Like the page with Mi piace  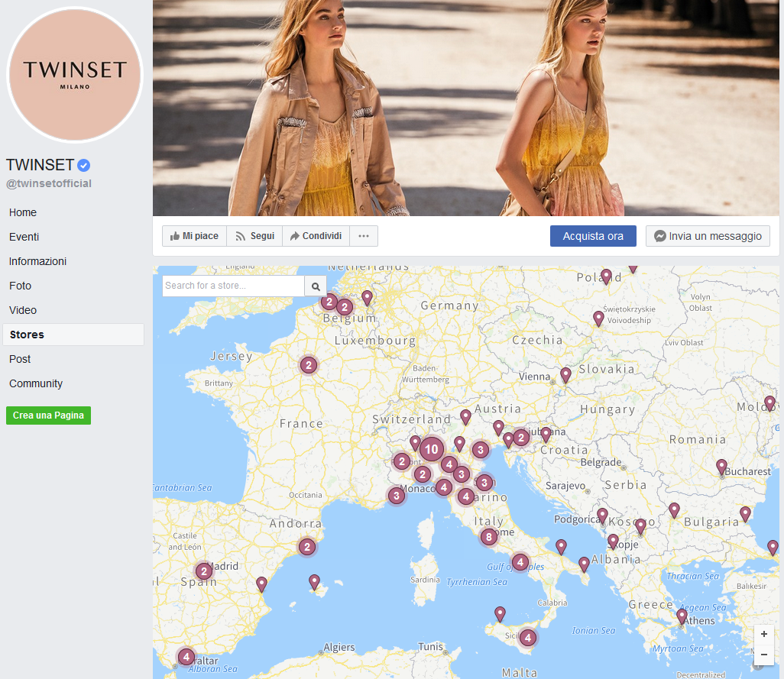(x=195, y=236)
